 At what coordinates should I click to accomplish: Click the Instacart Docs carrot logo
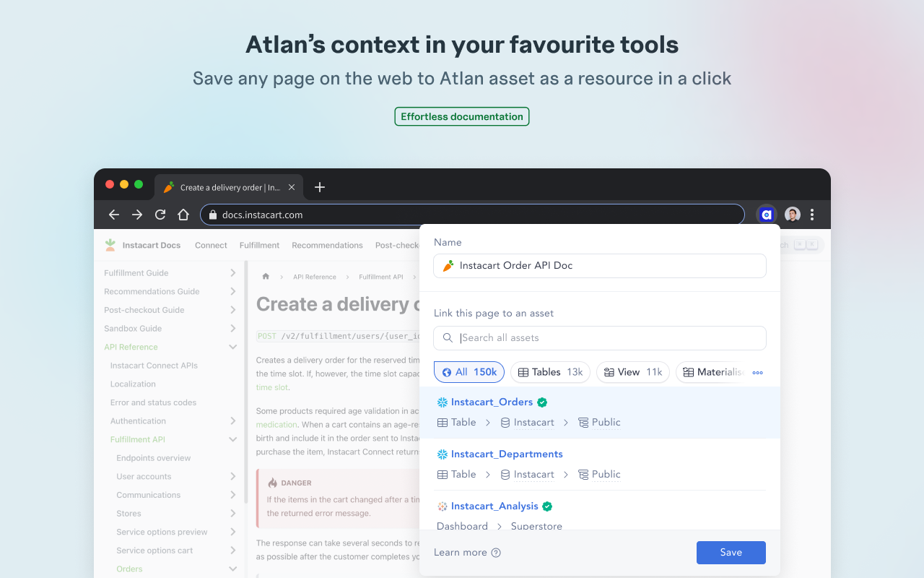click(110, 245)
